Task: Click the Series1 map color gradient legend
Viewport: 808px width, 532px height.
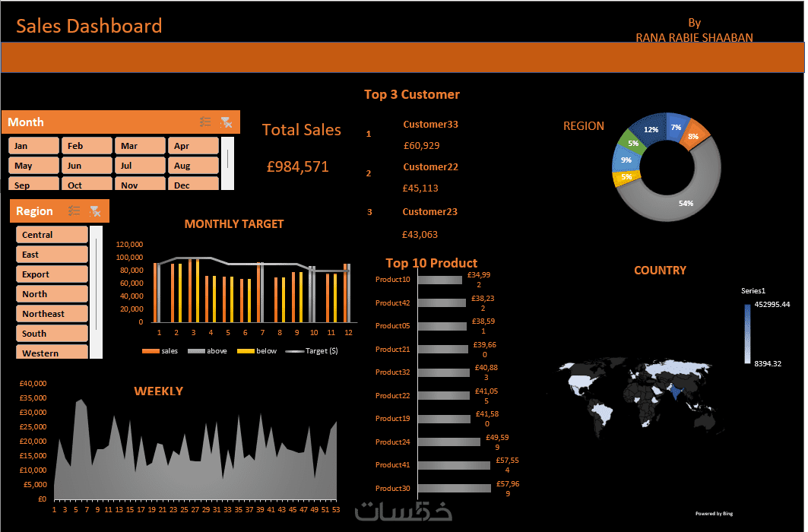Action: coord(747,334)
